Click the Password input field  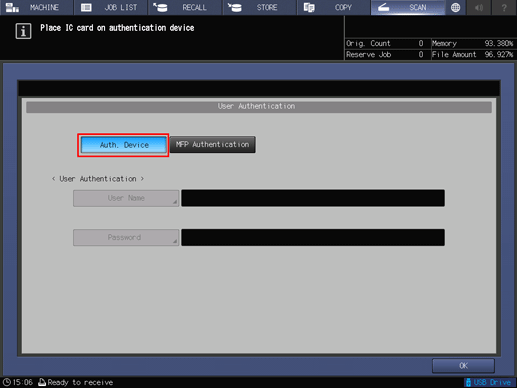[313, 237]
